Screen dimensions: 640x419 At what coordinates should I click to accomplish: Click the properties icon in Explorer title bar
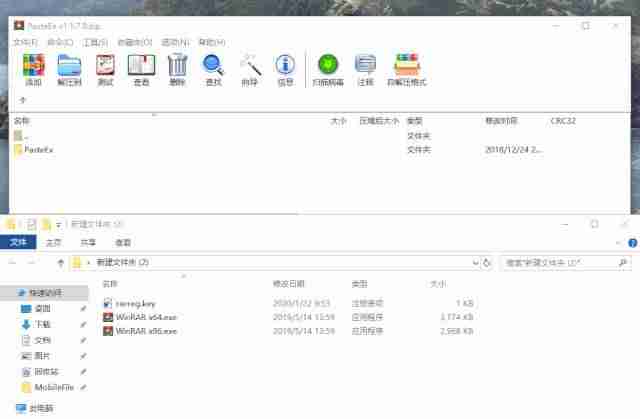click(31, 224)
